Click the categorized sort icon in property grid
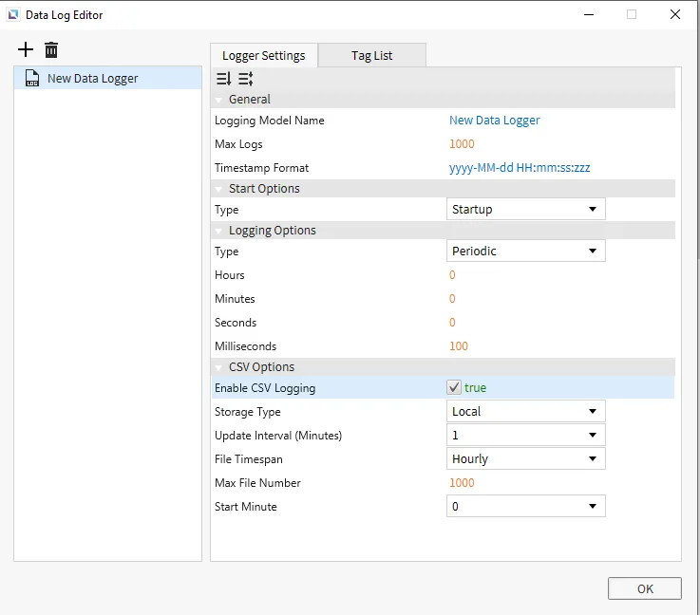The height and width of the screenshot is (615, 700). (224, 79)
